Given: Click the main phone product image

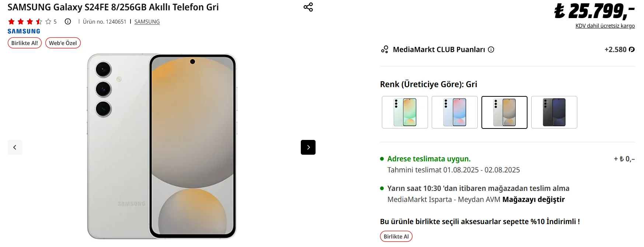Looking at the screenshot, I should 162,147.
